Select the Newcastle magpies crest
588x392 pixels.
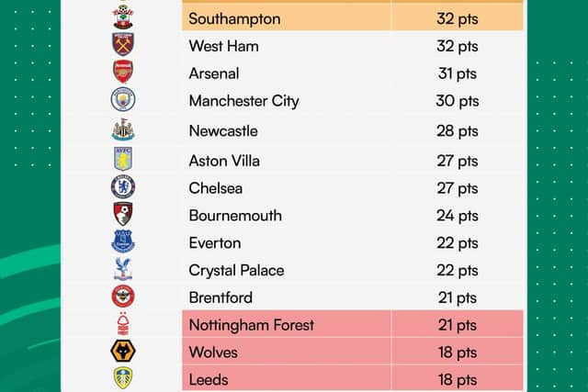coord(123,129)
